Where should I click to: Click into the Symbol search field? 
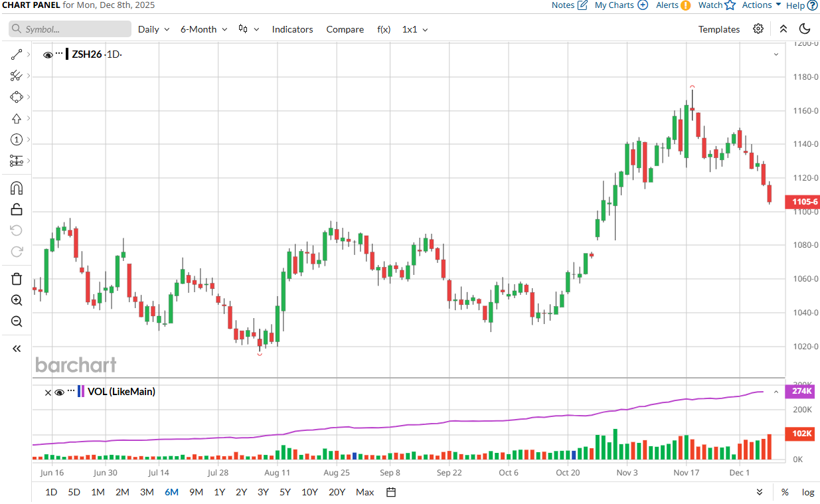click(70, 29)
